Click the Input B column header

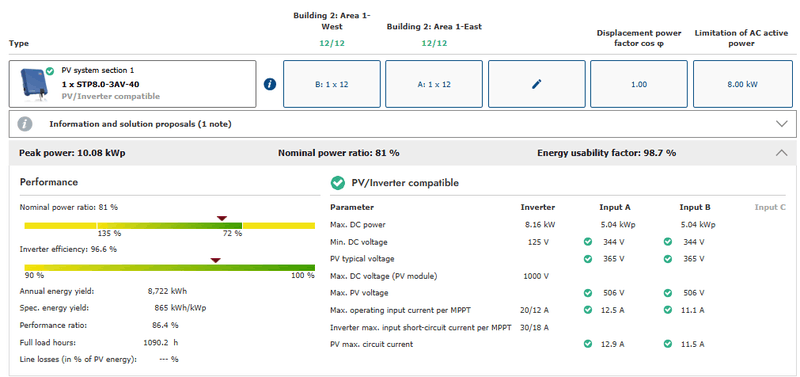click(695, 208)
